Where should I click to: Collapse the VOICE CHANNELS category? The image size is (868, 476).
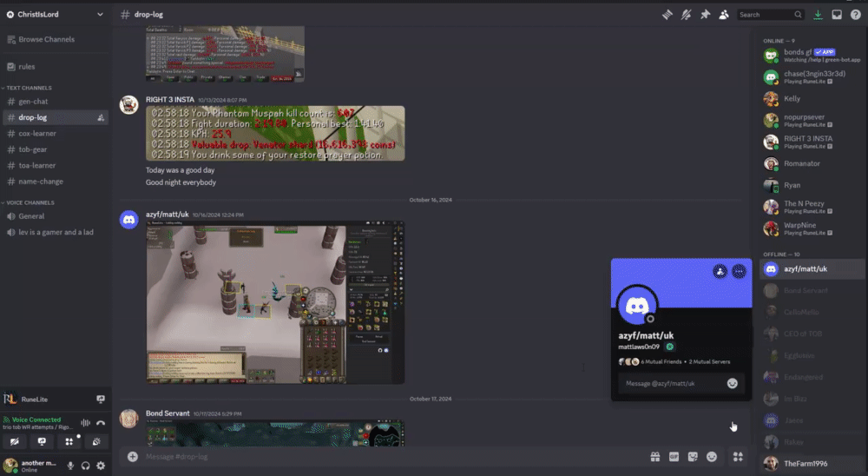tap(30, 202)
